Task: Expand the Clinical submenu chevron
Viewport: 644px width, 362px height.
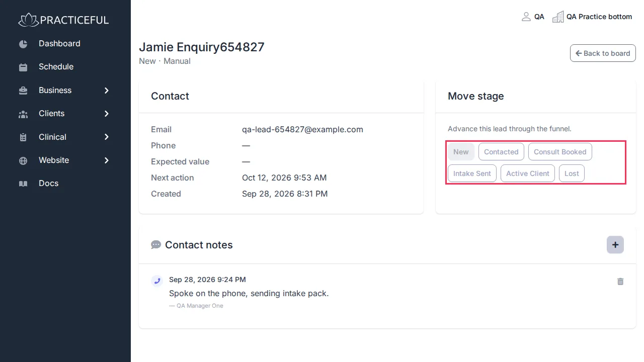Action: click(107, 137)
